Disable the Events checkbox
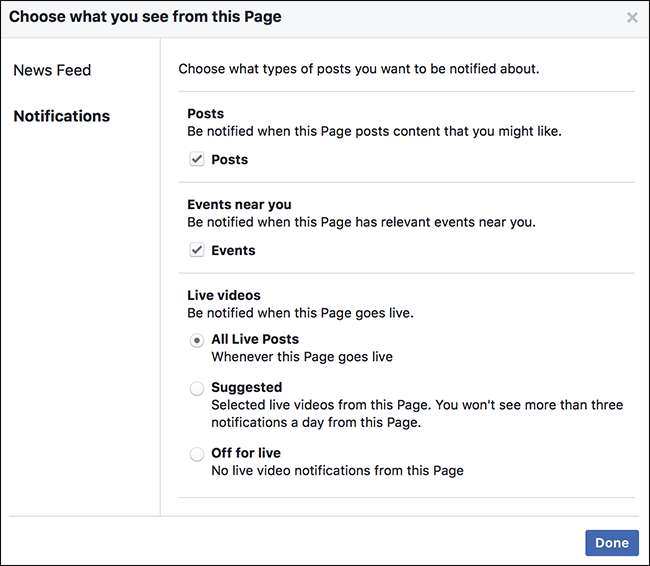The width and height of the screenshot is (650, 566). (197, 251)
